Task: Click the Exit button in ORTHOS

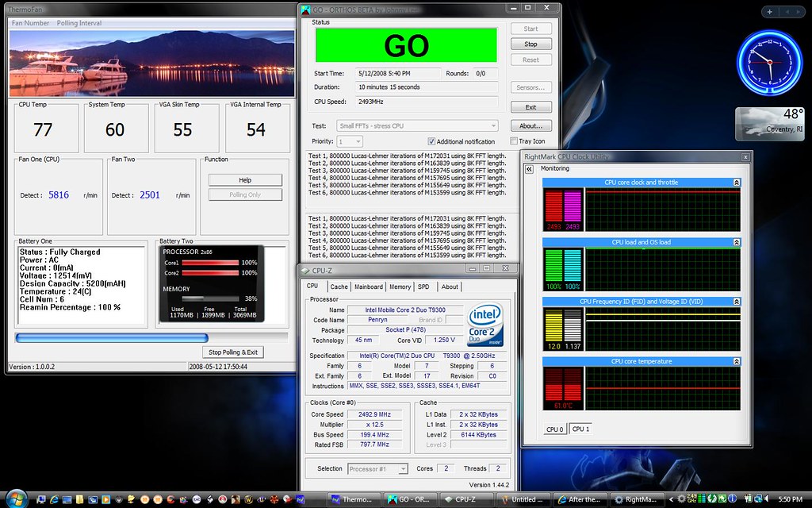Action: 530,107
